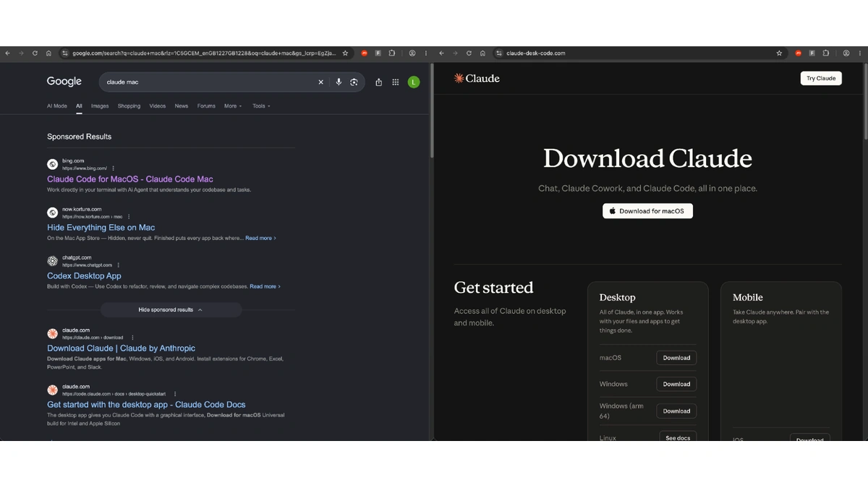Go back in the Google search window
The height and width of the screenshot is (488, 868).
click(x=7, y=53)
